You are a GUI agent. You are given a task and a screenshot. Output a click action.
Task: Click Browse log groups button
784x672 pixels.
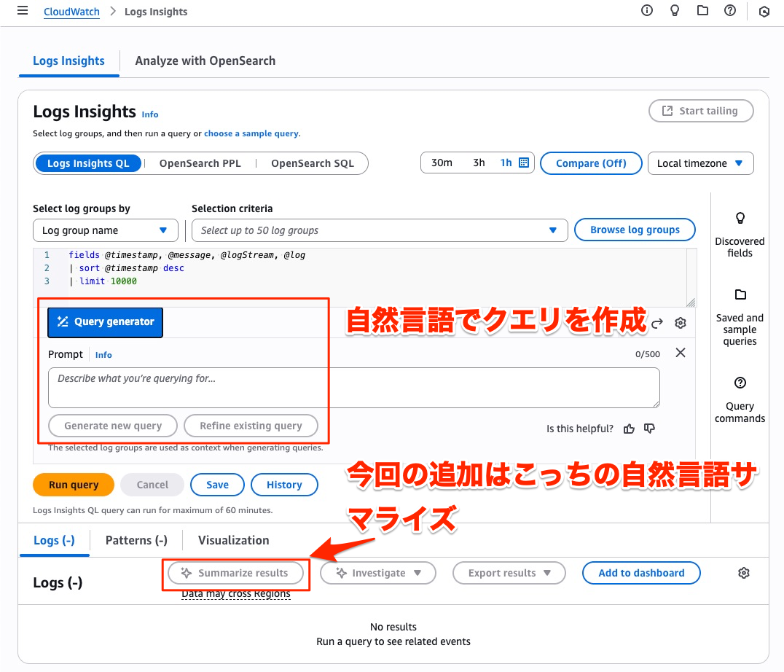point(635,230)
